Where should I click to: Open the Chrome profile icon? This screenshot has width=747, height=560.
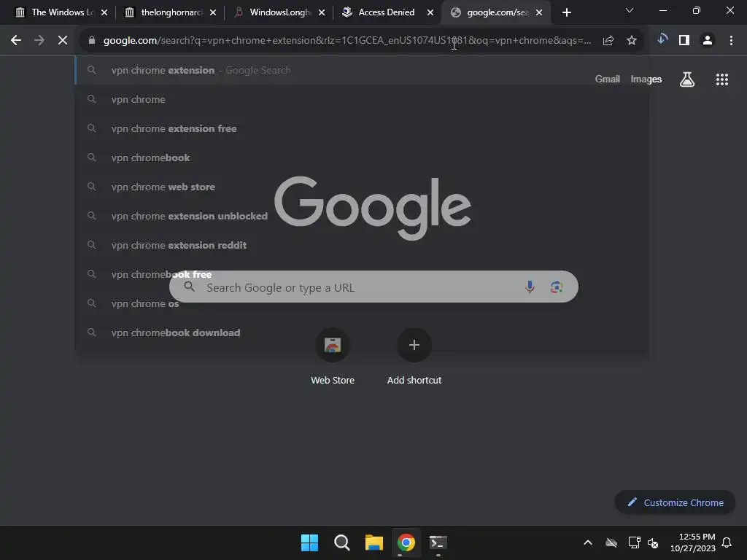tap(708, 41)
